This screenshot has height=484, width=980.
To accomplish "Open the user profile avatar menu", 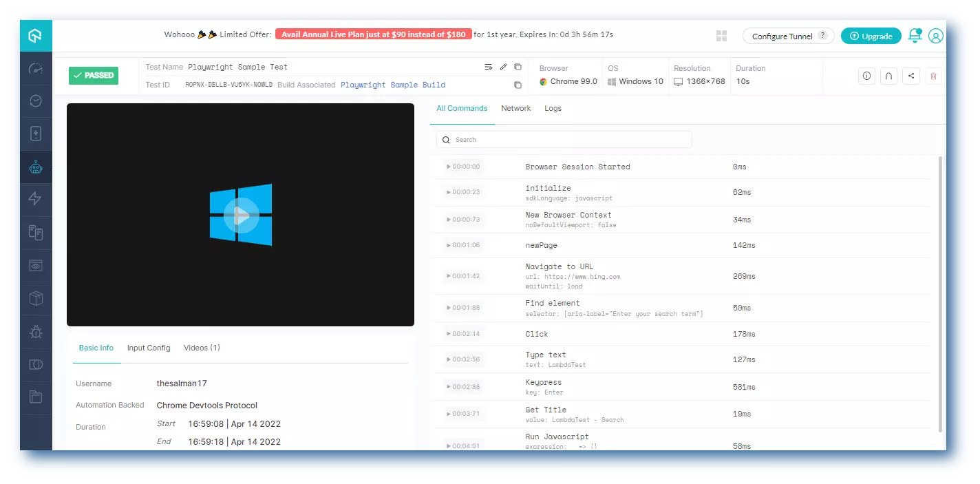I will click(935, 36).
